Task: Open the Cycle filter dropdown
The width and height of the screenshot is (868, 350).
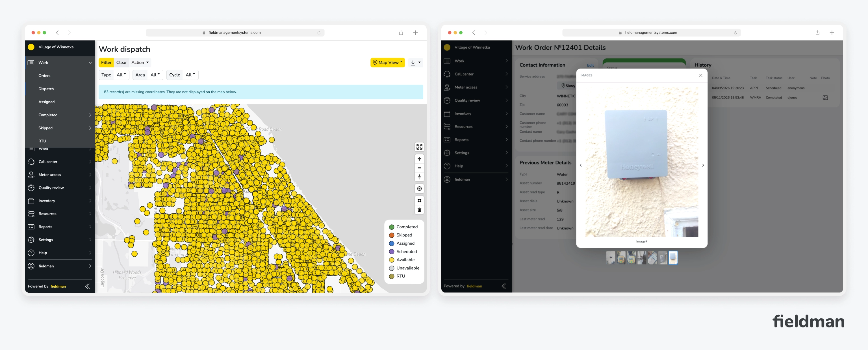Action: 190,75
